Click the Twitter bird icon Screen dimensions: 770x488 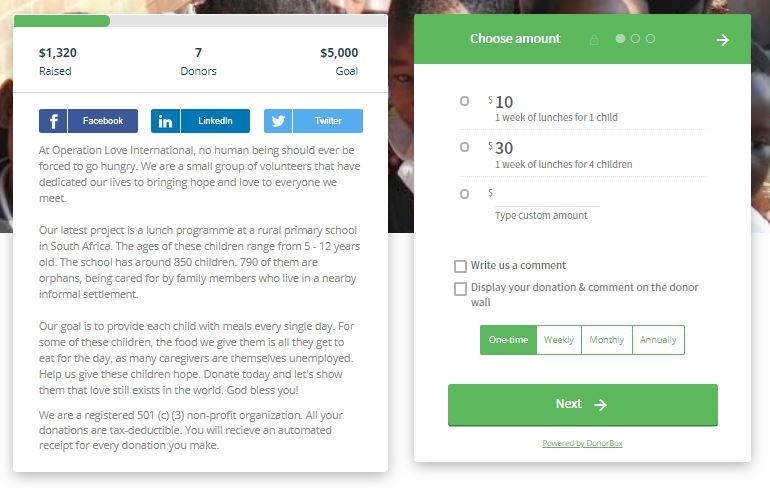(x=278, y=121)
